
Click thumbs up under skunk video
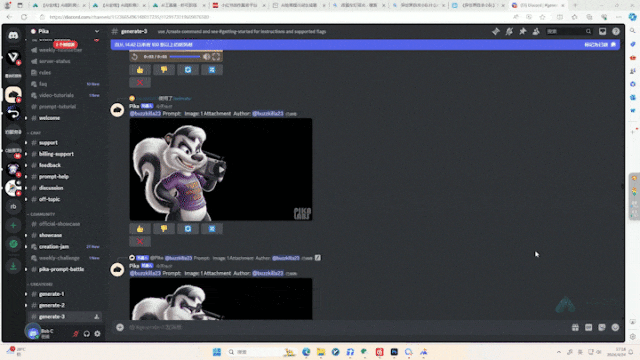point(140,229)
